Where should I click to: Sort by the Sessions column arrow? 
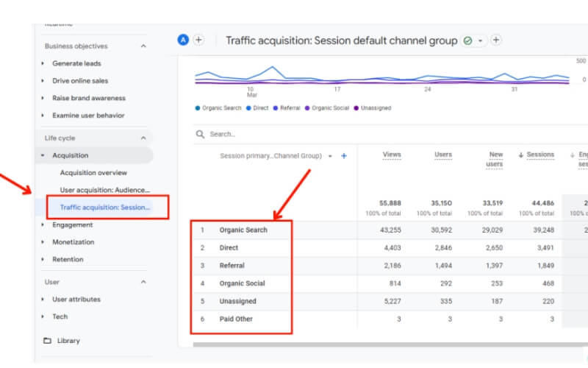click(521, 155)
